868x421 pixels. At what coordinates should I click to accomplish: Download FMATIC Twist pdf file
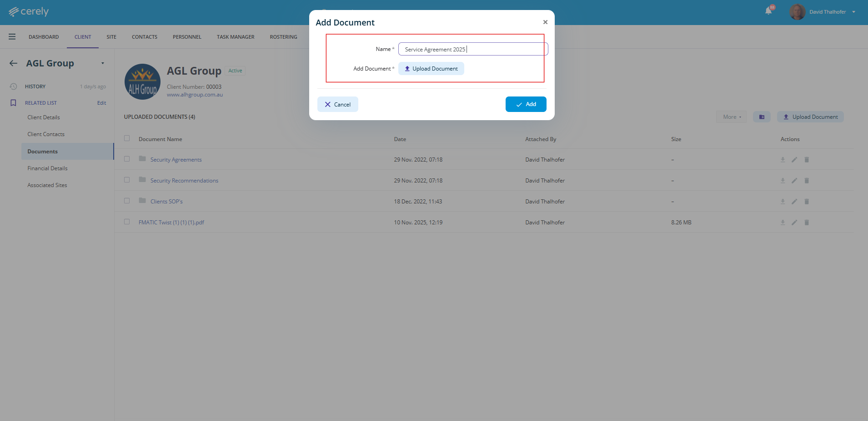[783, 223]
